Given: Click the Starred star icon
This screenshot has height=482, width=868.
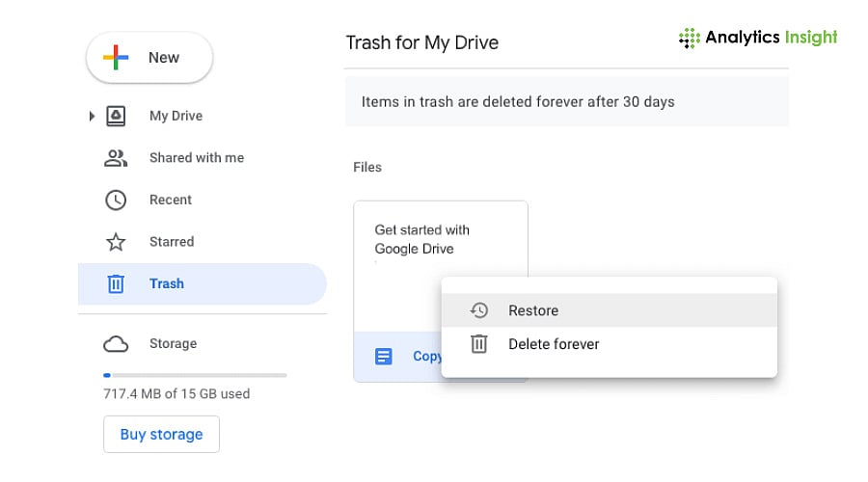Looking at the screenshot, I should [x=116, y=242].
